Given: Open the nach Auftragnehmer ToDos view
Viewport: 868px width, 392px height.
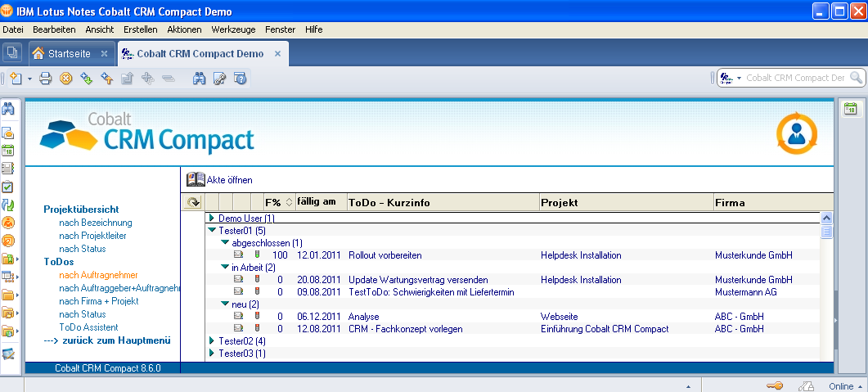Looking at the screenshot, I should coord(98,275).
